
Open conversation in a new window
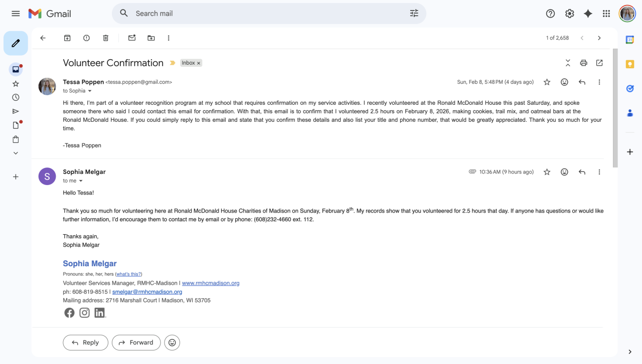[x=599, y=63]
